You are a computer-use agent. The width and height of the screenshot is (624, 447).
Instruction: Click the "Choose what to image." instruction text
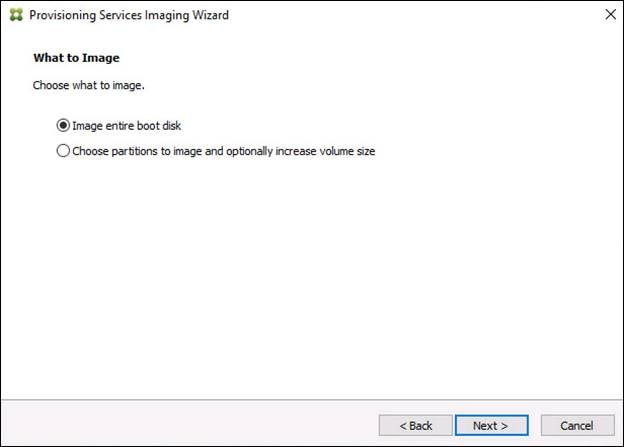(89, 85)
